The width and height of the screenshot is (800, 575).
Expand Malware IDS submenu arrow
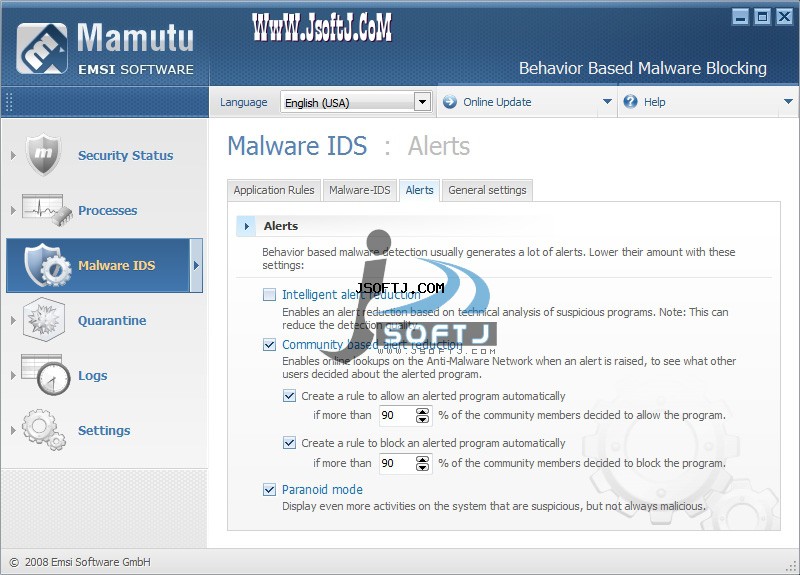(196, 265)
